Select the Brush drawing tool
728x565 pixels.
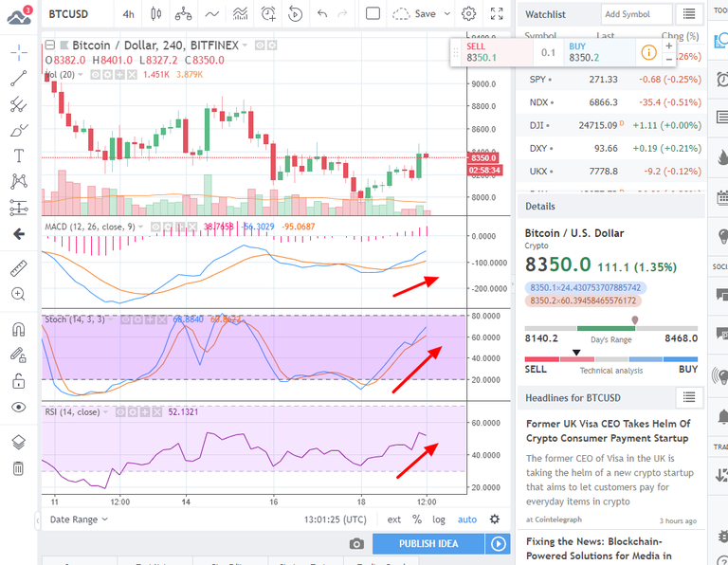[19, 131]
